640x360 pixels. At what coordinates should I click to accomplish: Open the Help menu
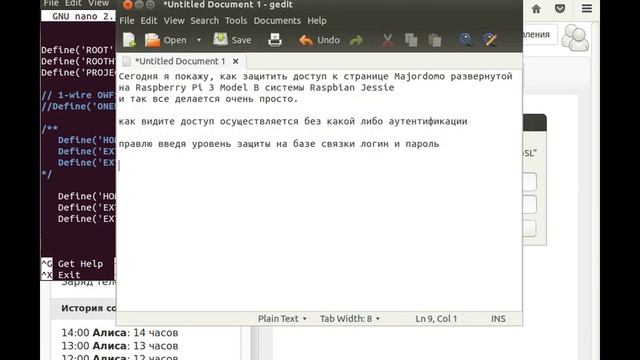(317, 20)
